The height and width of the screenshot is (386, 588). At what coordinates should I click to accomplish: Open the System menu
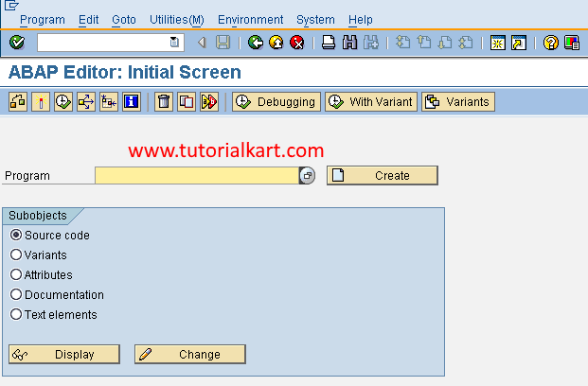[x=315, y=20]
